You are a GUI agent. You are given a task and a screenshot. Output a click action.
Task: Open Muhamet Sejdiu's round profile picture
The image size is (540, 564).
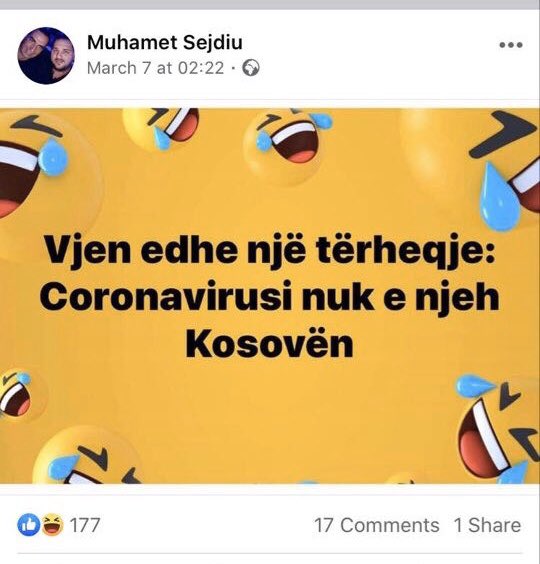coord(46,56)
